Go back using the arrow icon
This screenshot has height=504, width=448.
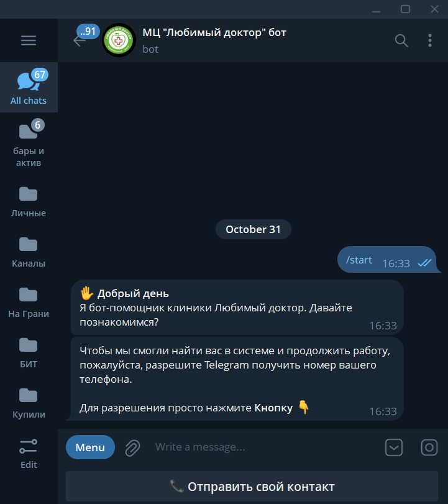pyautogui.click(x=79, y=41)
